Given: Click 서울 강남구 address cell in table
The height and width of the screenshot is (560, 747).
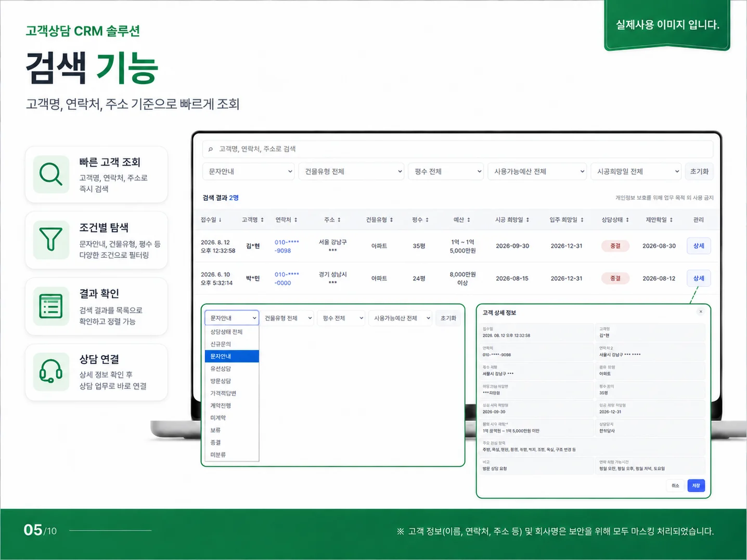Looking at the screenshot, I should (x=332, y=246).
